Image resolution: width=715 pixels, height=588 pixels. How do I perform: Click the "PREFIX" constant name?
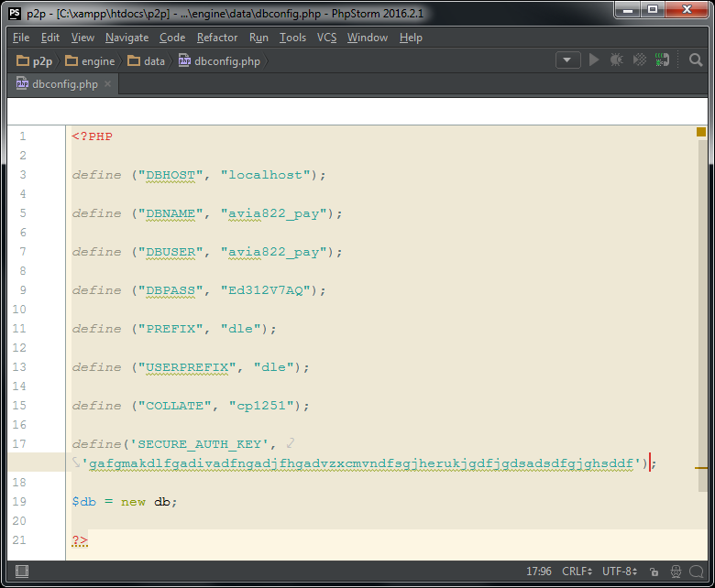pyautogui.click(x=170, y=329)
